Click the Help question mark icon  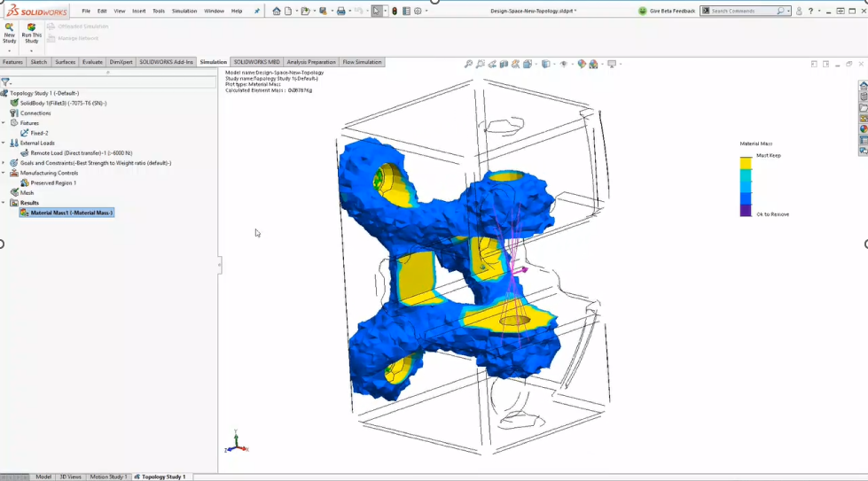click(x=811, y=11)
